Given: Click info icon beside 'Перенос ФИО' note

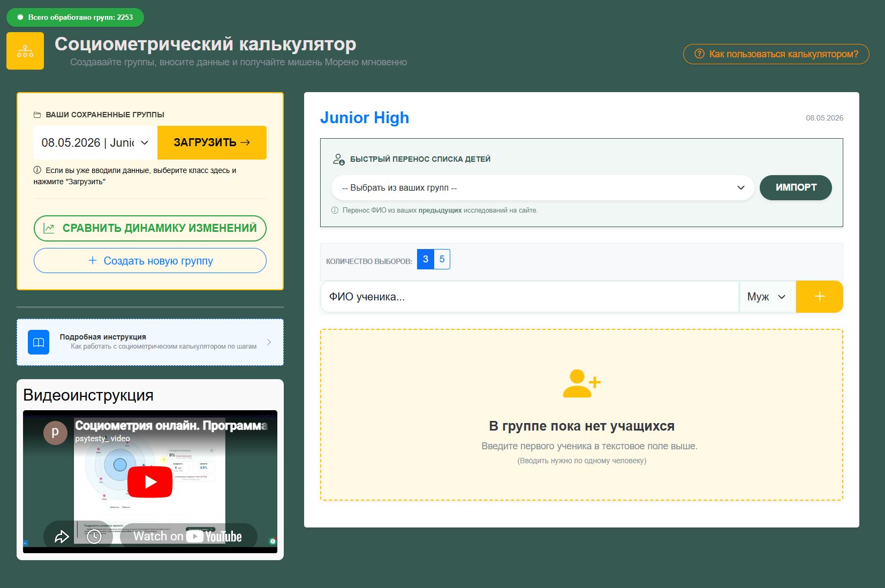Looking at the screenshot, I should [x=335, y=210].
